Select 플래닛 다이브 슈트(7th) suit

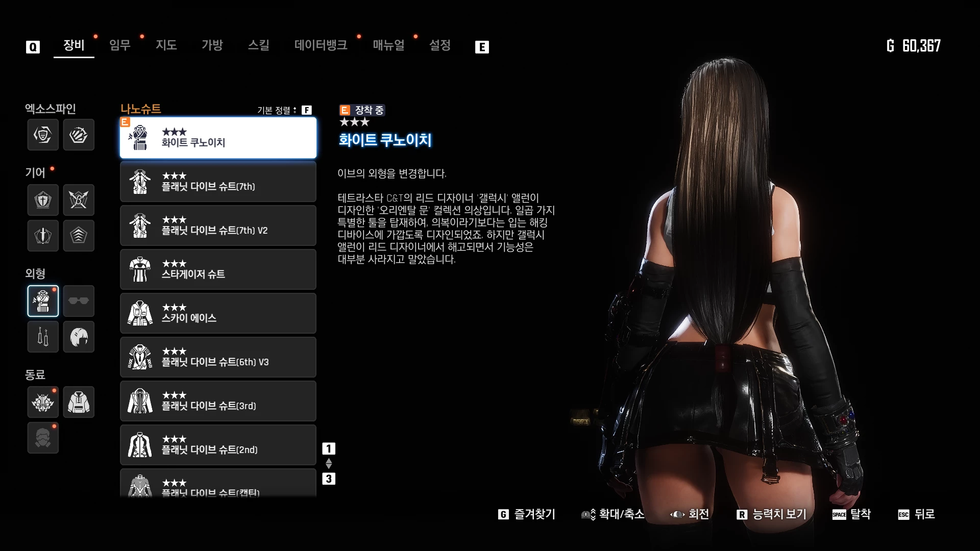(x=218, y=182)
